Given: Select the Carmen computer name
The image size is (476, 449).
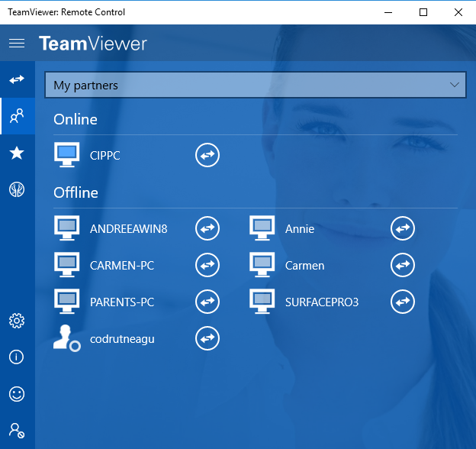Looking at the screenshot, I should (x=305, y=266).
